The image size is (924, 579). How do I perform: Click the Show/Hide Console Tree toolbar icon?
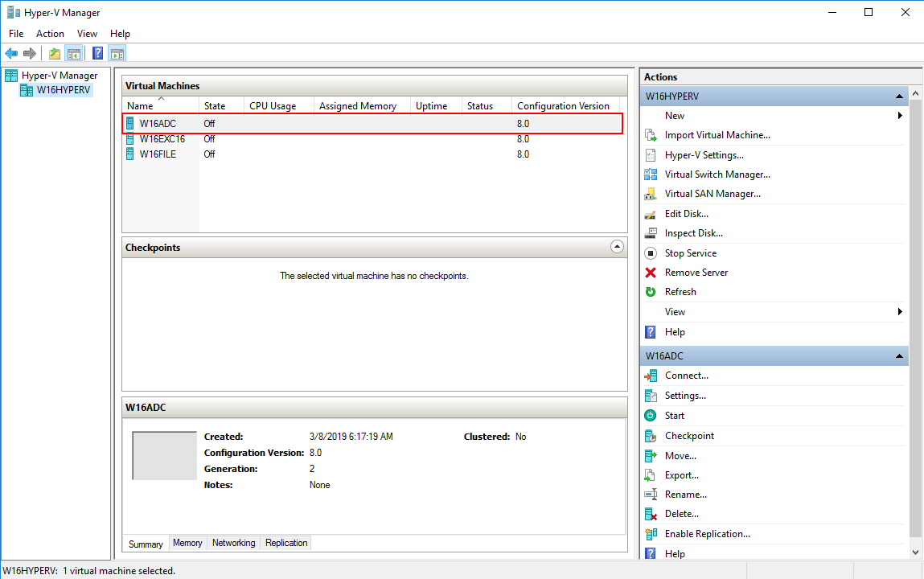(73, 54)
